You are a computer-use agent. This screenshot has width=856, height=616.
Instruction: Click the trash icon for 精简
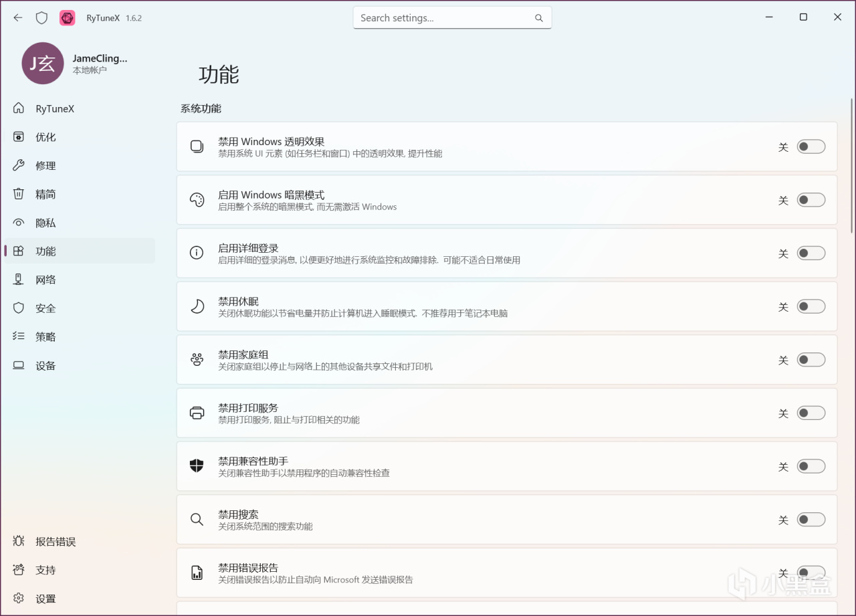(x=19, y=194)
